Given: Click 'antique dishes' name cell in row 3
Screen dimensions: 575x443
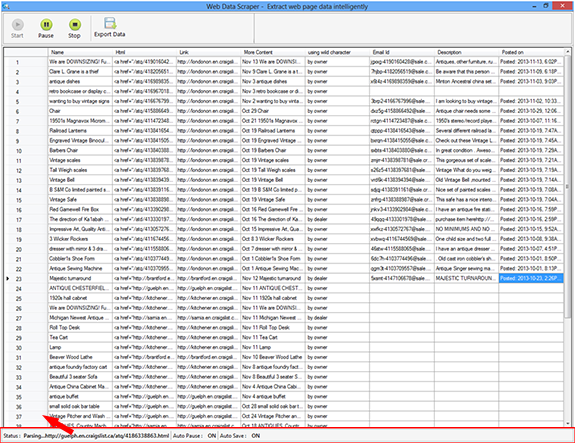Looking at the screenshot, I should pyautogui.click(x=80, y=81).
